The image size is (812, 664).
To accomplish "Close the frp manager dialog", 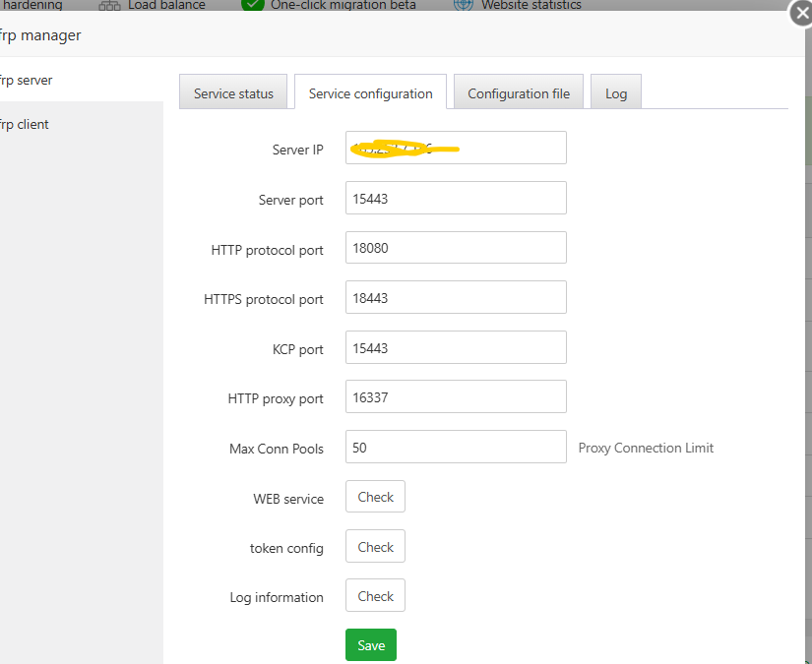I will pyautogui.click(x=801, y=14).
